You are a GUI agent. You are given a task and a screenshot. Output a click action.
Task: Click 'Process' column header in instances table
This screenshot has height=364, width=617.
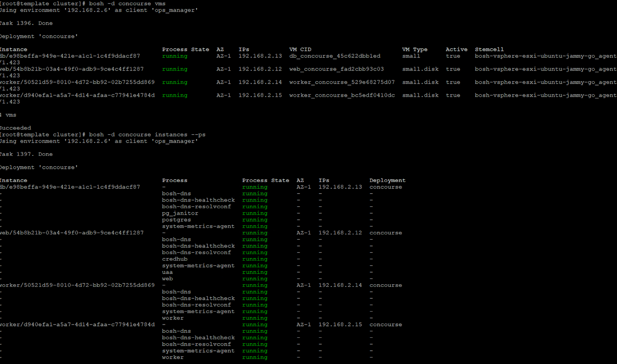click(175, 180)
